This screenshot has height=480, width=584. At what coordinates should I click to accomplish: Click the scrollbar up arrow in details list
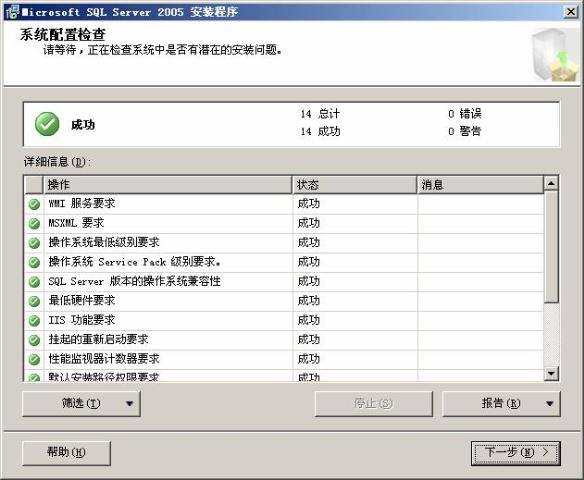coord(551,183)
